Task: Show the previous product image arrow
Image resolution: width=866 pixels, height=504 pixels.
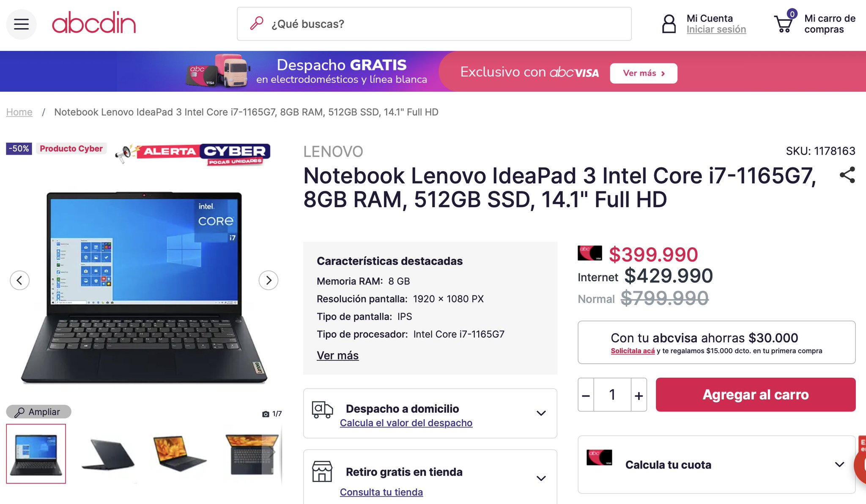Action: click(x=19, y=280)
